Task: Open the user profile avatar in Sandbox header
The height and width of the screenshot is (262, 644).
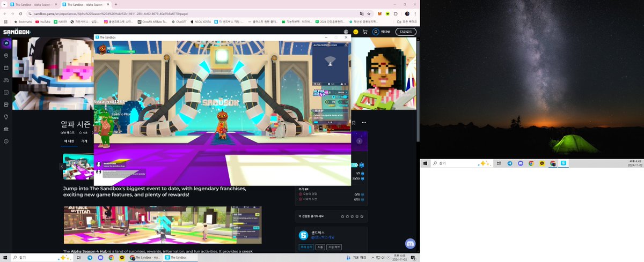Action: coord(376,32)
